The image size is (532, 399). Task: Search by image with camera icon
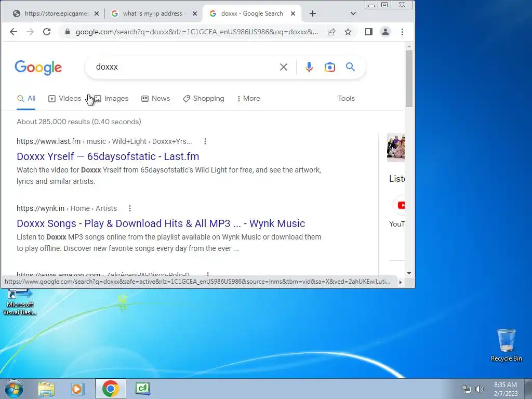(x=330, y=67)
